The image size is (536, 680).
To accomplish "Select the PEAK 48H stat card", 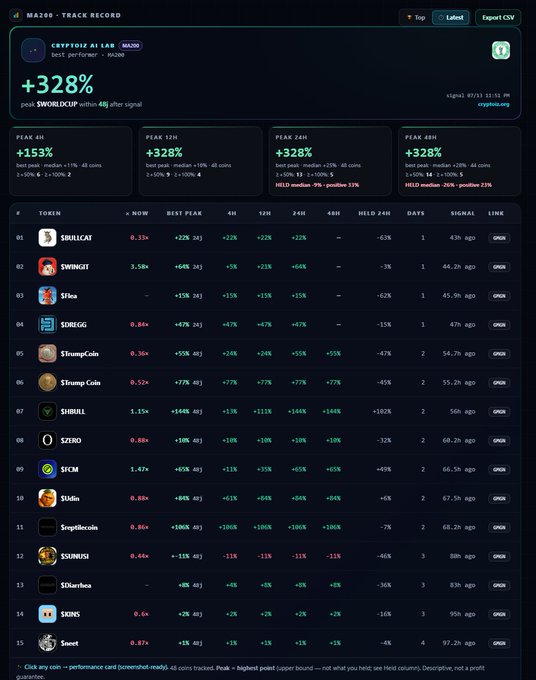I will click(460, 161).
